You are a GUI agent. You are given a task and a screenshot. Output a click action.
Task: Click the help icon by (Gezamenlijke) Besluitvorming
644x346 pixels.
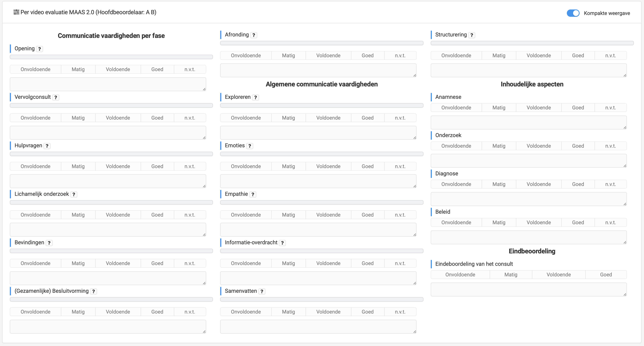tap(94, 291)
